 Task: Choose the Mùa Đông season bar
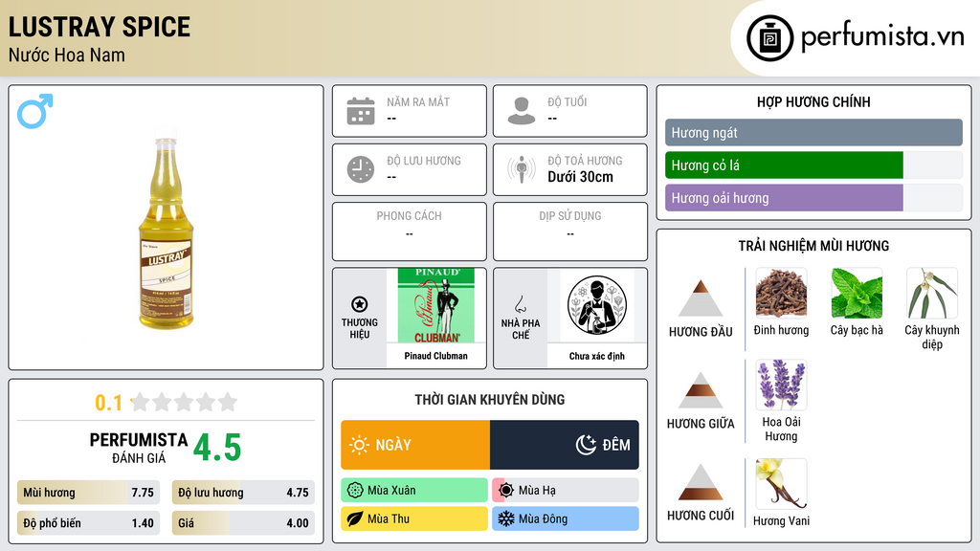coord(566,518)
